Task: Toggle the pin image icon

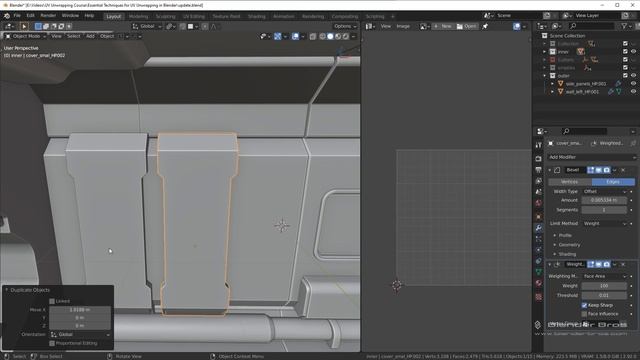Action: point(485,26)
